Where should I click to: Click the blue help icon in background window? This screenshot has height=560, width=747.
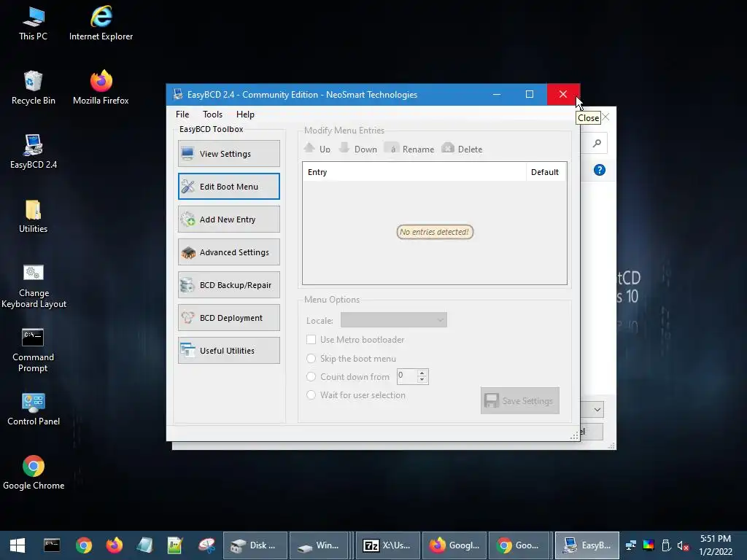[600, 170]
